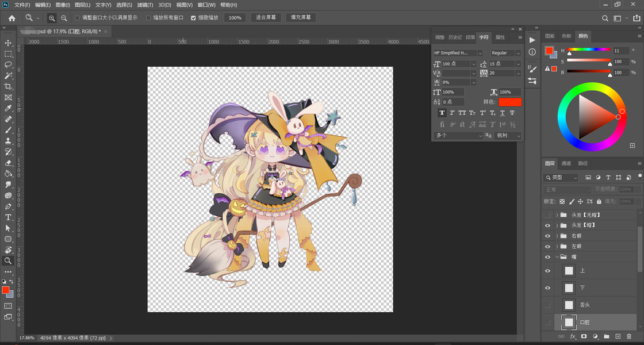Open the anti-aliasing 锐利 dropdown

point(508,136)
